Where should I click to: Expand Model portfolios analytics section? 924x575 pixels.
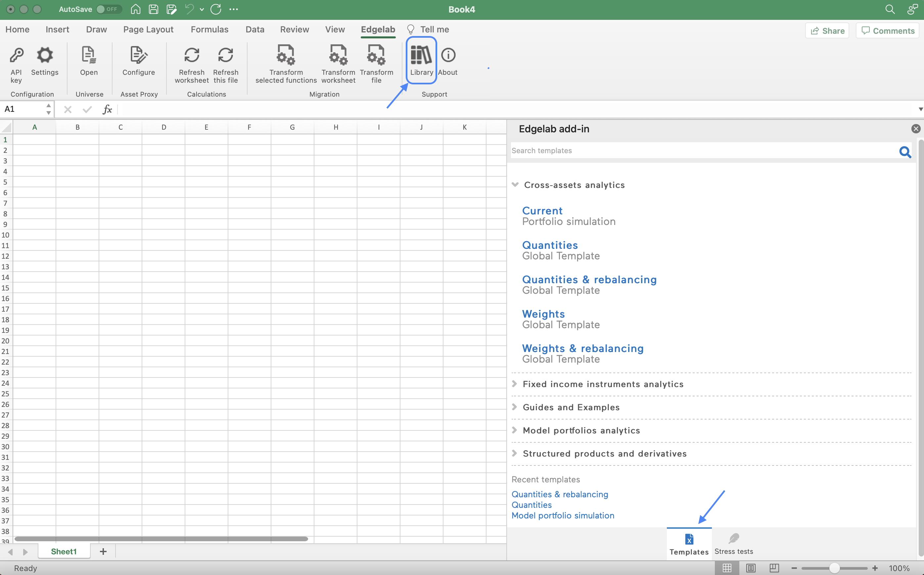[514, 430]
